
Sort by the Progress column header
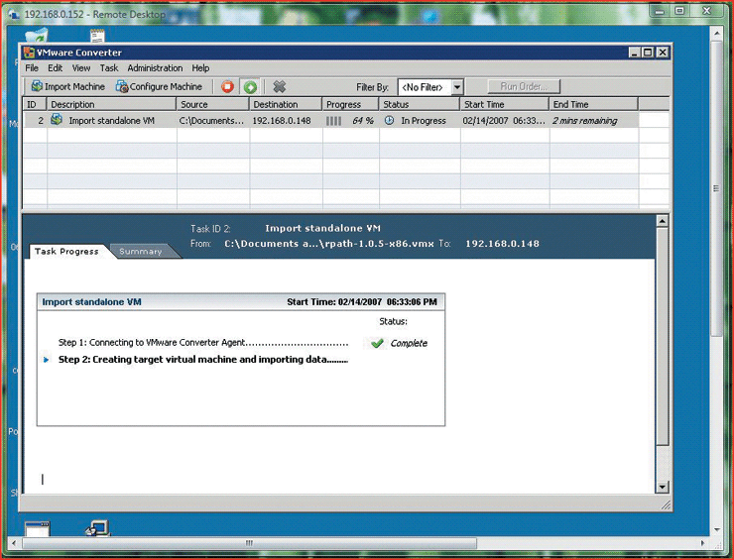350,104
